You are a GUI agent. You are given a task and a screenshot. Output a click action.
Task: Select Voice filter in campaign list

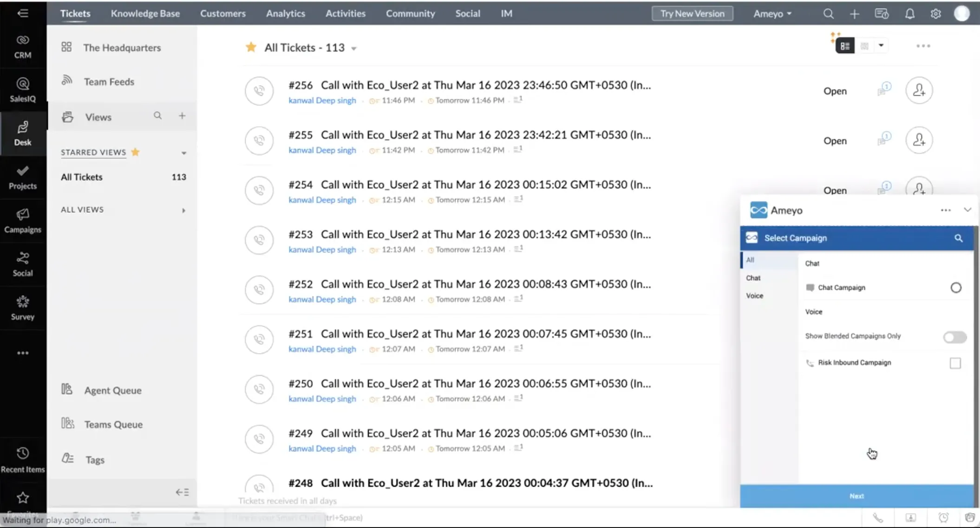[754, 296]
